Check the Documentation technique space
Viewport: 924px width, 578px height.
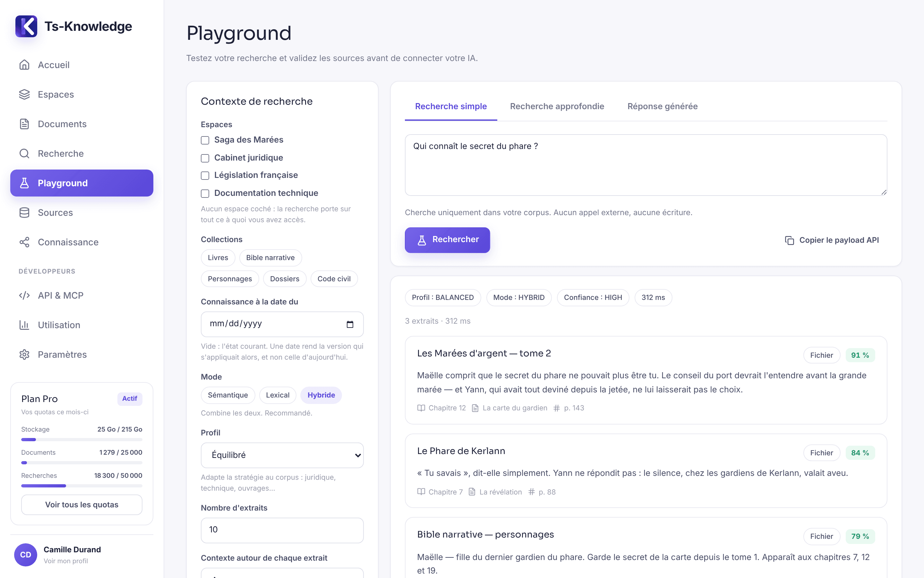point(205,193)
